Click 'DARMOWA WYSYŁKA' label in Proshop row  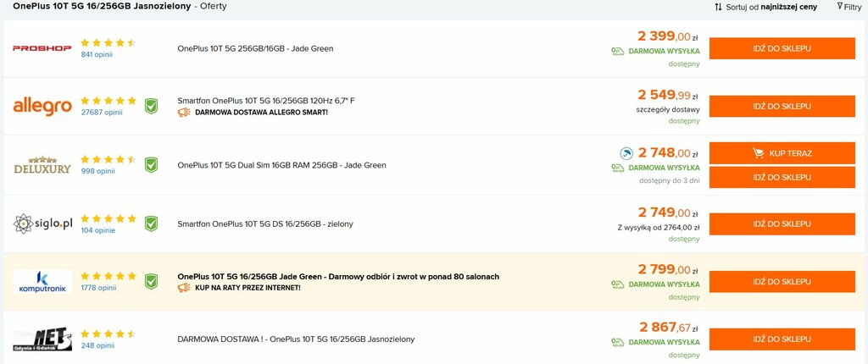point(664,52)
